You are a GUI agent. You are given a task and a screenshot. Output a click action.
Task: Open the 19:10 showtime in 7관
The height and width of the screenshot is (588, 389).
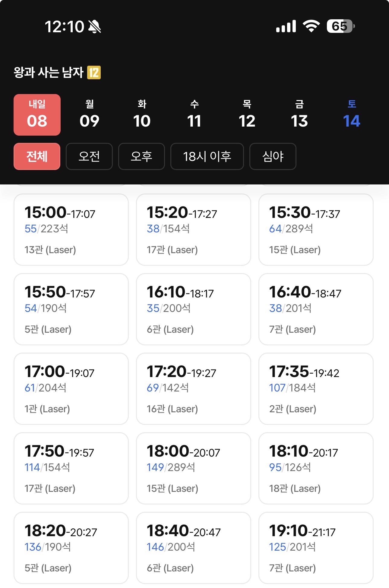pos(316,548)
